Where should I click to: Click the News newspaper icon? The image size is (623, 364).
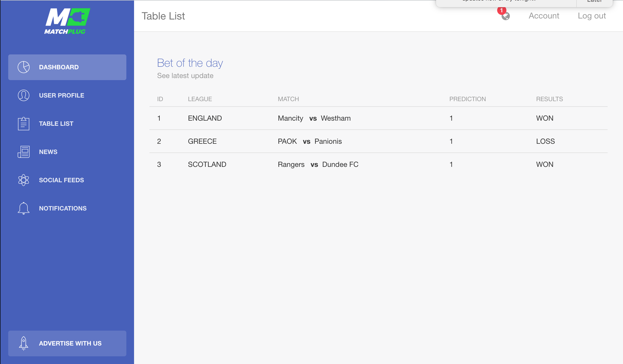[24, 152]
